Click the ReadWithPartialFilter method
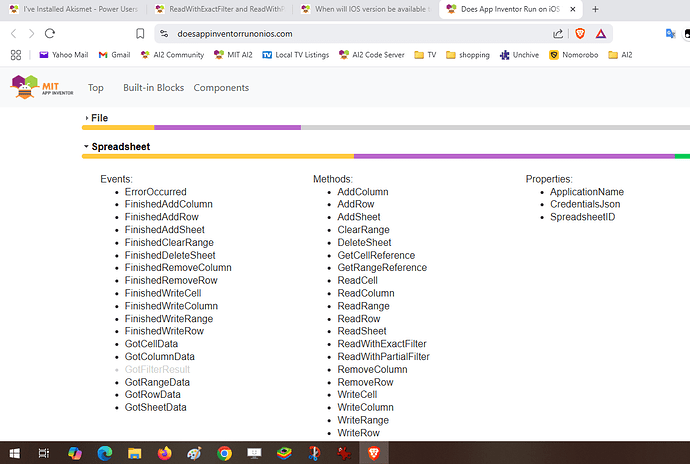The image size is (690, 464). click(383, 357)
